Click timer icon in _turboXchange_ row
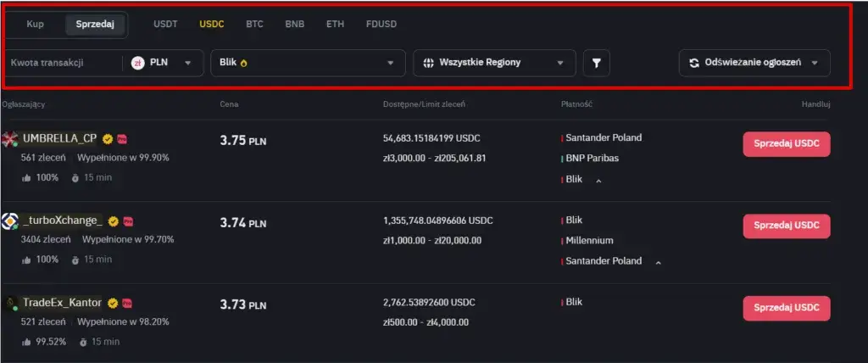This screenshot has width=868, height=363. pos(75,260)
